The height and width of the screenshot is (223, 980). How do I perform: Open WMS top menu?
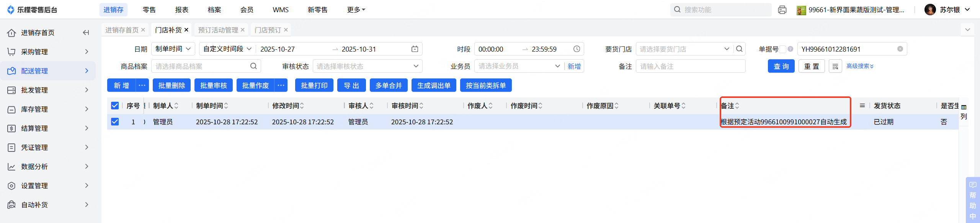pos(281,10)
